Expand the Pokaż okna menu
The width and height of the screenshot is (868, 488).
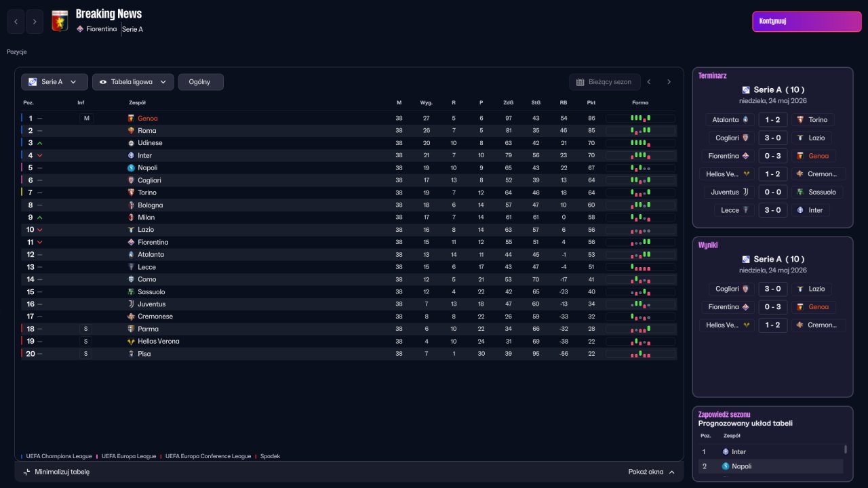pos(652,472)
